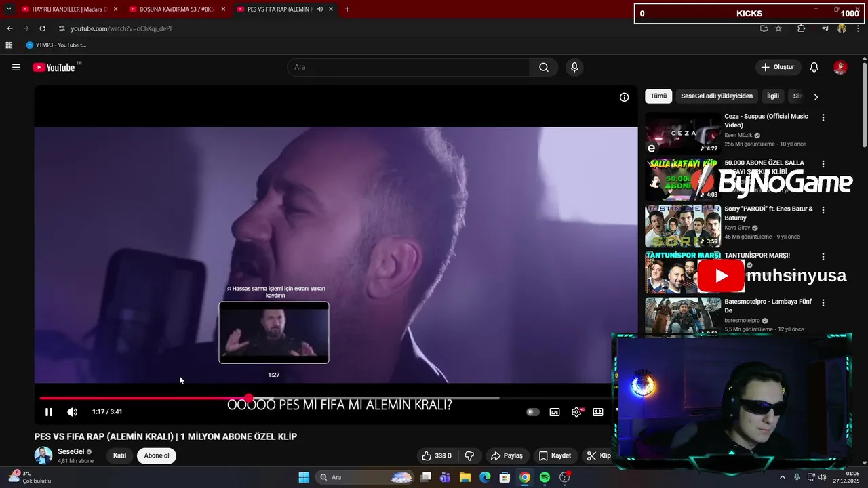This screenshot has width=868, height=488.
Task: Show hidden system tray icons
Action: click(x=782, y=477)
